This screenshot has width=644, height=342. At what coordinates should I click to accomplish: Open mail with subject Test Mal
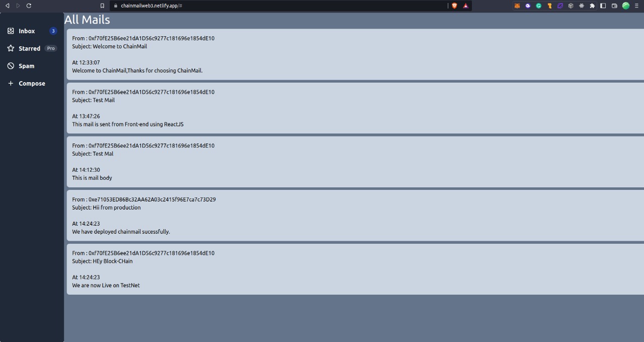pyautogui.click(x=355, y=162)
